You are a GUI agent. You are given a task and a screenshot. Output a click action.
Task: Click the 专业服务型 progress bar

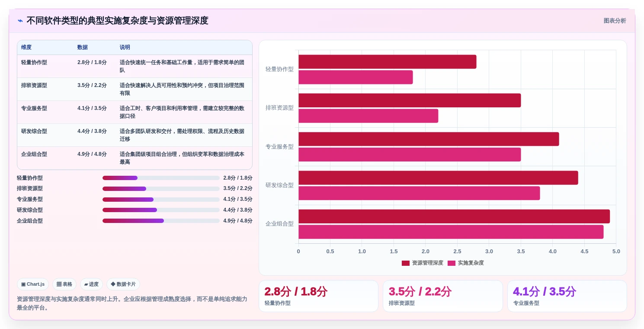[161, 200]
